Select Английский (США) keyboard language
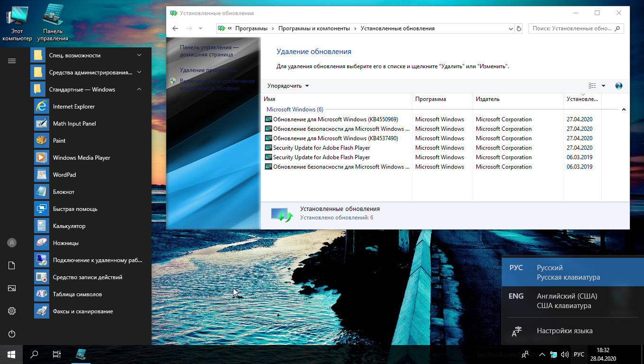Image resolution: width=644 pixels, height=364 pixels. (x=572, y=301)
